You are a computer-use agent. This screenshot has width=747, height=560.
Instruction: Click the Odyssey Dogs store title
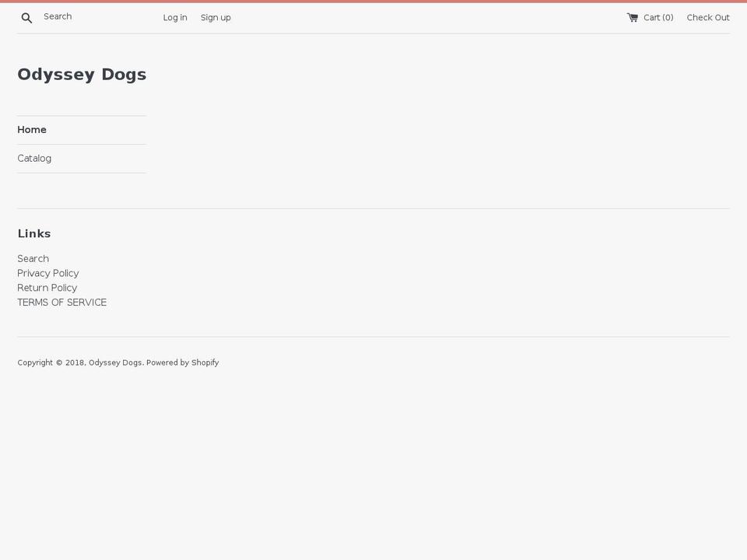82,75
